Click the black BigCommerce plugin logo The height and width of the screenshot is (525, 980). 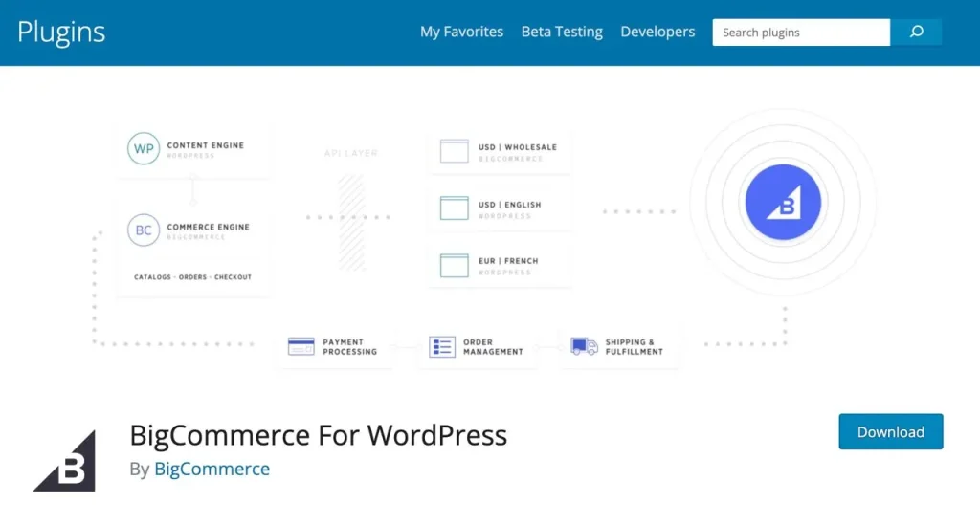point(64,461)
